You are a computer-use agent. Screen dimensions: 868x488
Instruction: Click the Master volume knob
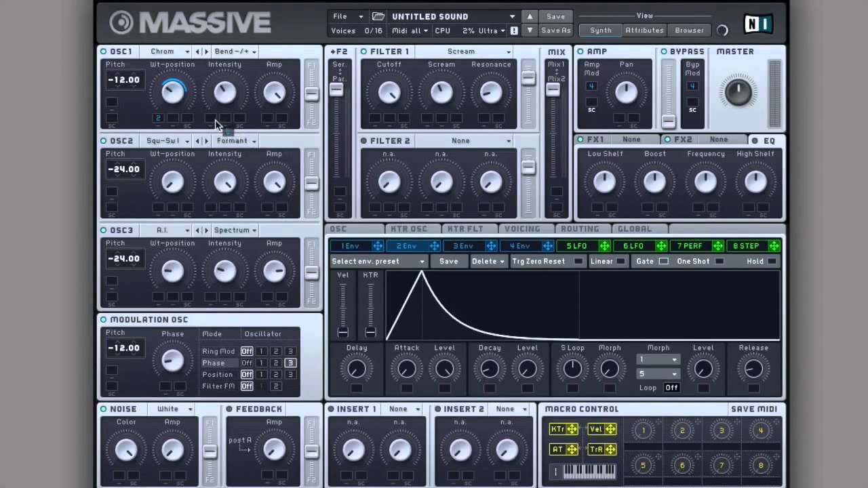[738, 91]
